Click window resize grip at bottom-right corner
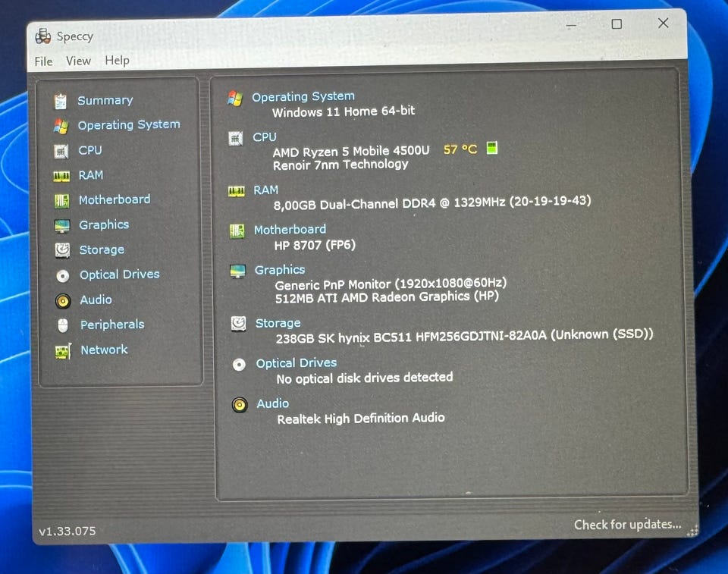 692,532
